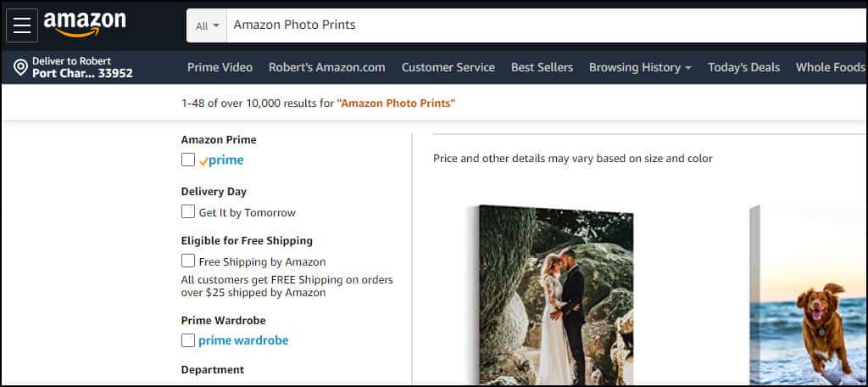The image size is (868, 387).
Task: Open the All departments search dropdown
Action: point(208,25)
